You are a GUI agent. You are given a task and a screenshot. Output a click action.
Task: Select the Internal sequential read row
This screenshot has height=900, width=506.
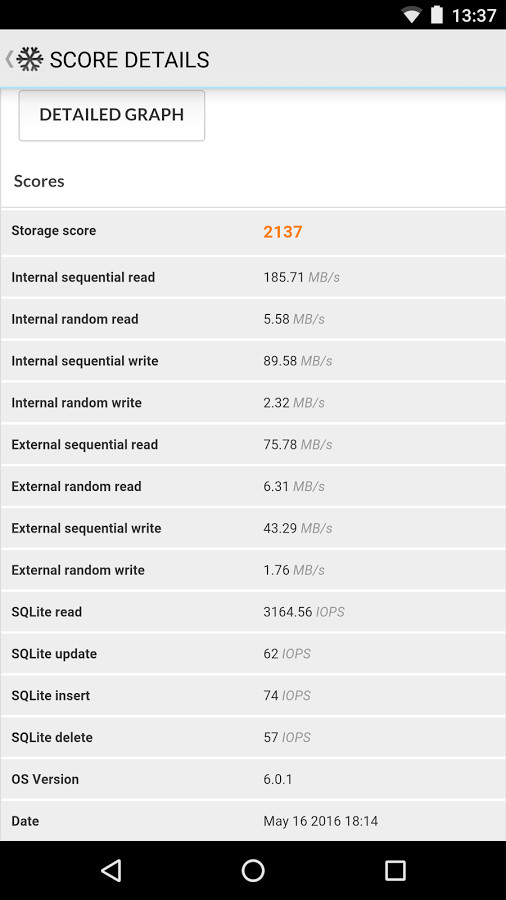(x=253, y=277)
